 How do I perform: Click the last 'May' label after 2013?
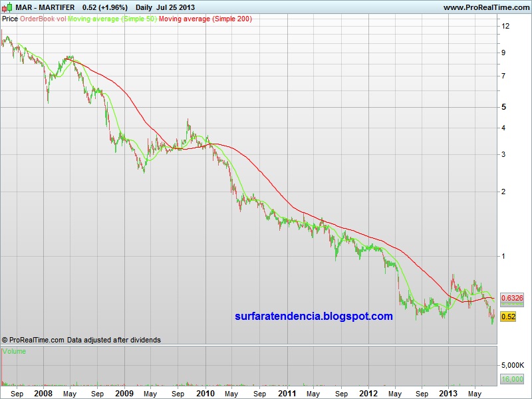click(475, 394)
